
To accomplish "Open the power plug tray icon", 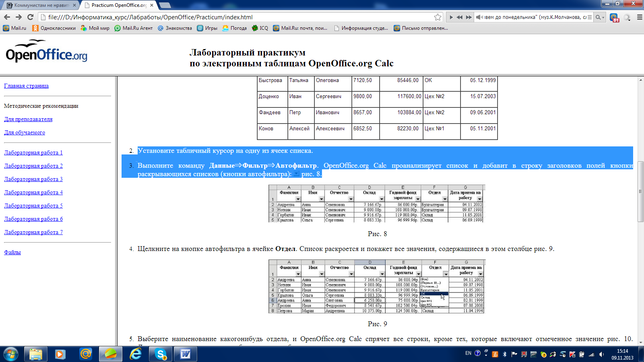I will coord(582,354).
